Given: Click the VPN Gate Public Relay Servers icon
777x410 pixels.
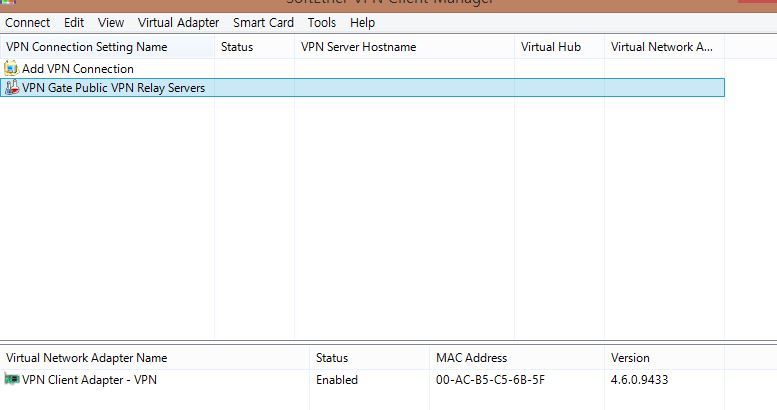Looking at the screenshot, I should click(x=11, y=87).
